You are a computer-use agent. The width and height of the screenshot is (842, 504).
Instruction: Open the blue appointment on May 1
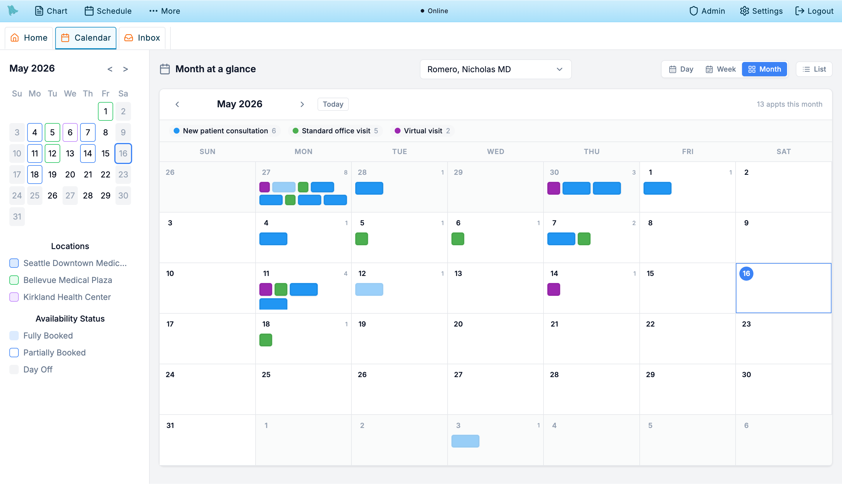click(657, 188)
